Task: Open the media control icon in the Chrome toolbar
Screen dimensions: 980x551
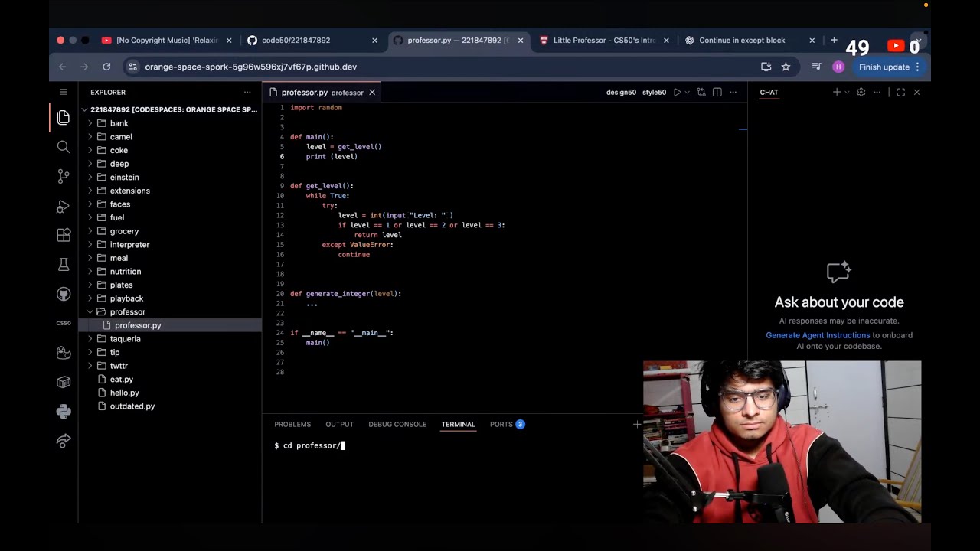Action: tap(816, 67)
